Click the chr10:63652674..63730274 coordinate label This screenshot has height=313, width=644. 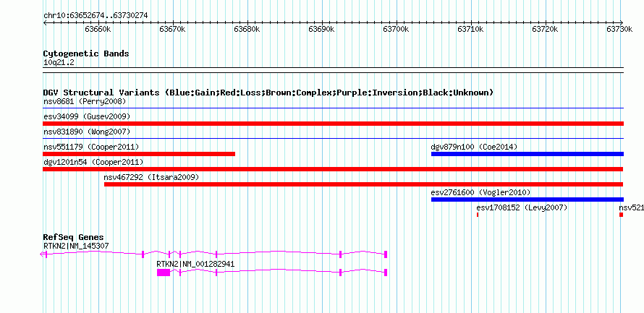(x=96, y=16)
